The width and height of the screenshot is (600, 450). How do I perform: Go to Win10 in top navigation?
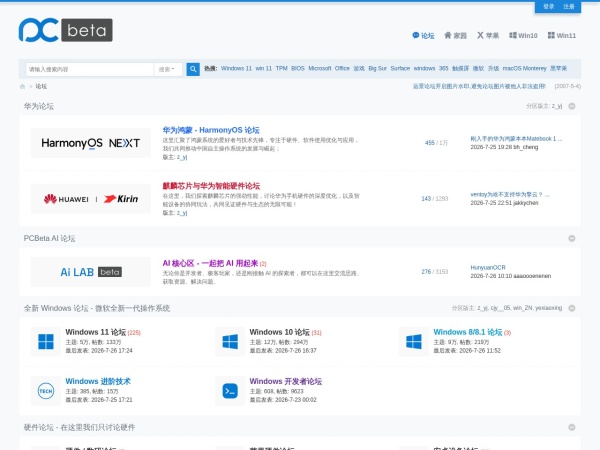[523, 36]
